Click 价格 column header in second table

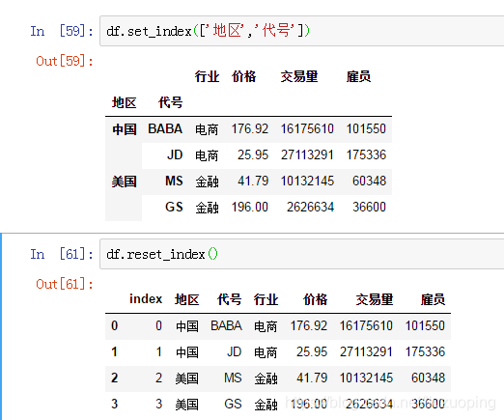(x=315, y=299)
